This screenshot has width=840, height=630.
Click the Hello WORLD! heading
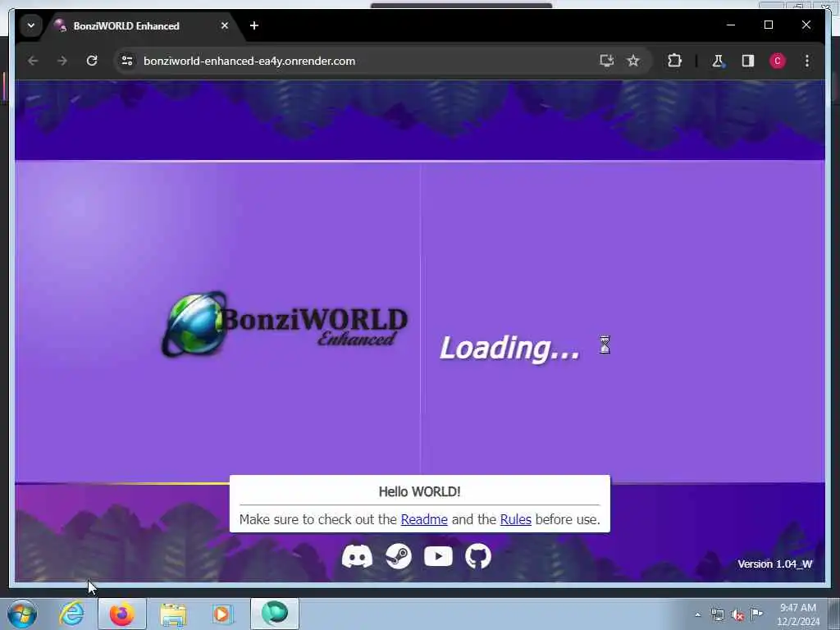pyautogui.click(x=419, y=492)
